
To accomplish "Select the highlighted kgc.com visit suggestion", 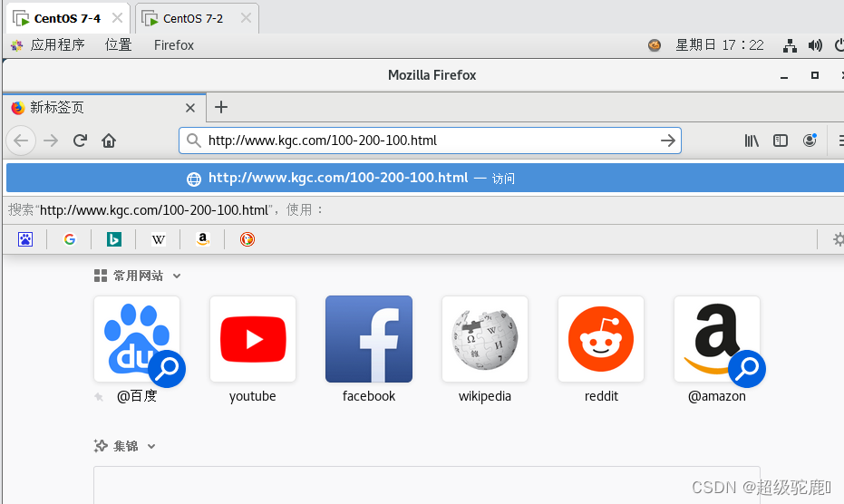I will click(x=425, y=178).
